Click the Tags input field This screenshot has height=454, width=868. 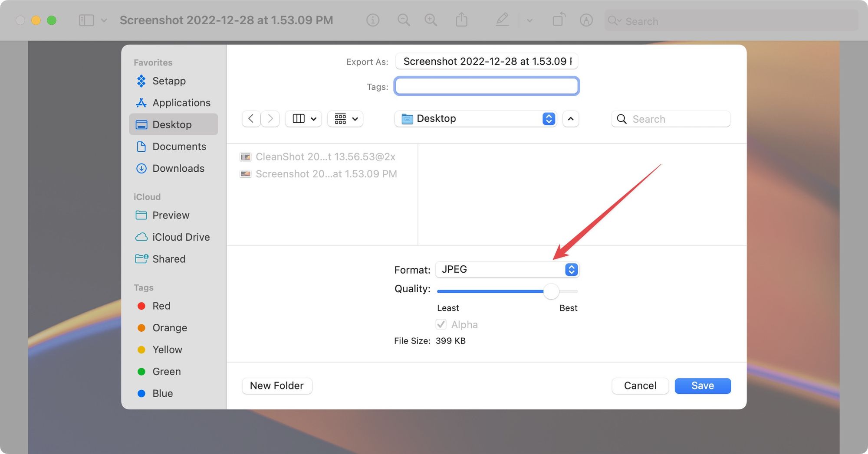(x=487, y=86)
